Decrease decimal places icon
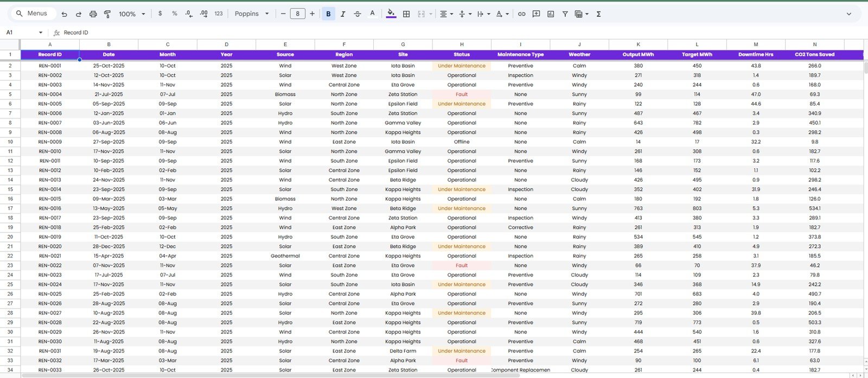This screenshot has width=868, height=378. [x=189, y=14]
